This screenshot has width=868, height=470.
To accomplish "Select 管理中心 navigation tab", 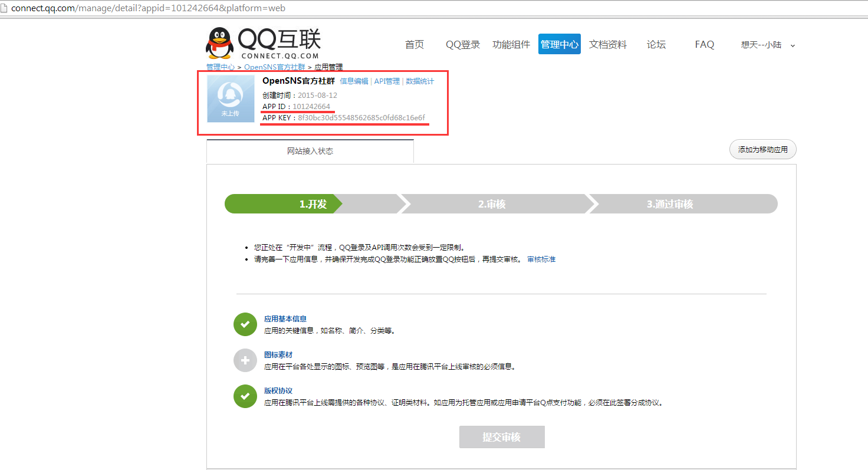I will pyautogui.click(x=560, y=44).
